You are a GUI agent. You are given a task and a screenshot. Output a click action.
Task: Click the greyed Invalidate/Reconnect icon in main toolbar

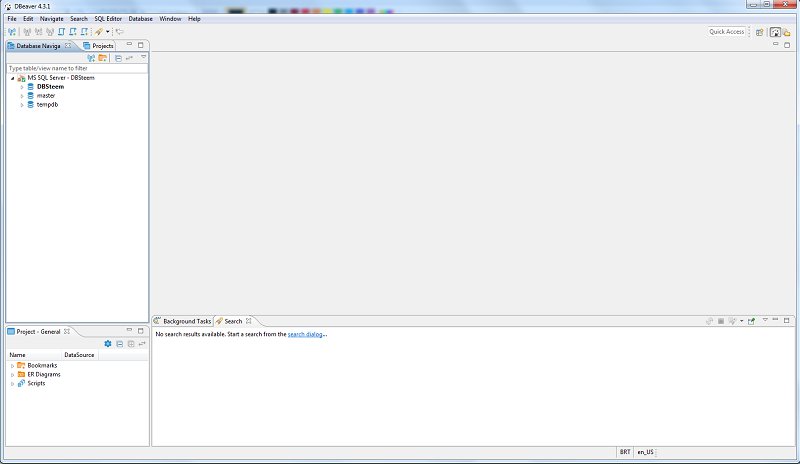(38, 32)
